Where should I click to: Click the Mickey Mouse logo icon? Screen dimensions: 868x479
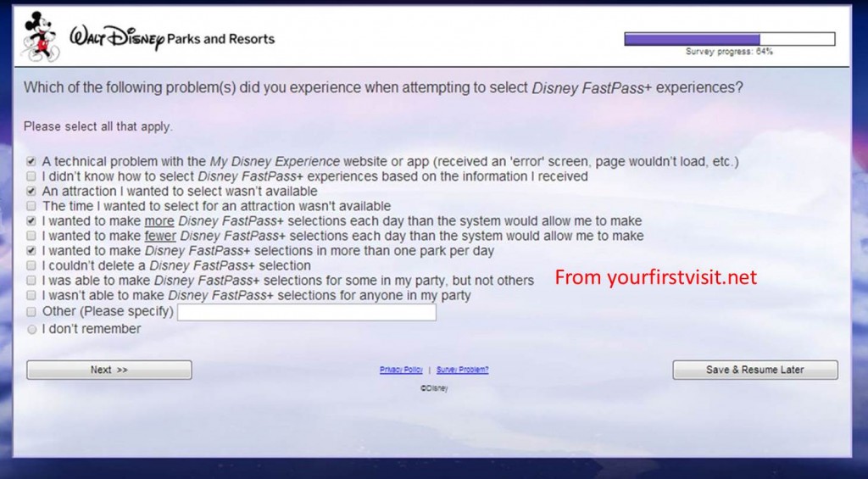coord(41,36)
